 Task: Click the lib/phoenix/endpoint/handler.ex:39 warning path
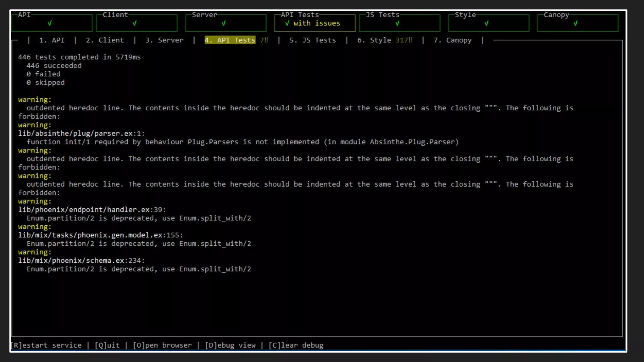pos(92,210)
